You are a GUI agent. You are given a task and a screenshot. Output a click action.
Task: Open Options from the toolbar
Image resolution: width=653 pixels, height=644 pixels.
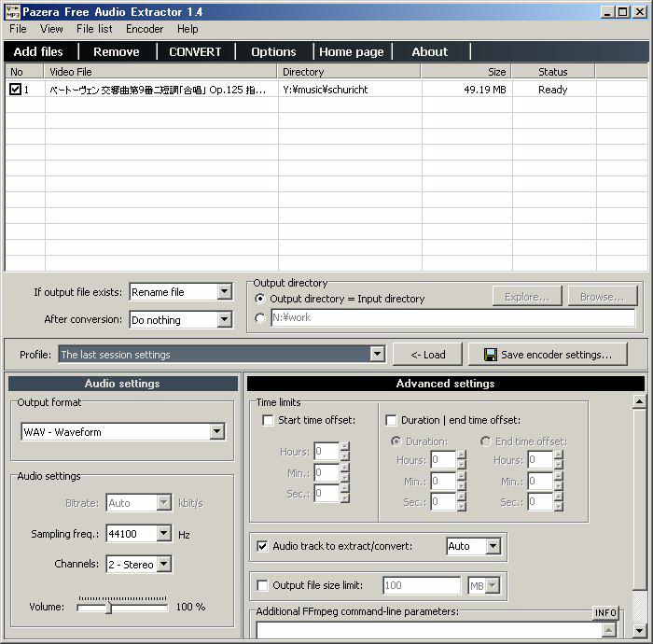pyautogui.click(x=273, y=51)
